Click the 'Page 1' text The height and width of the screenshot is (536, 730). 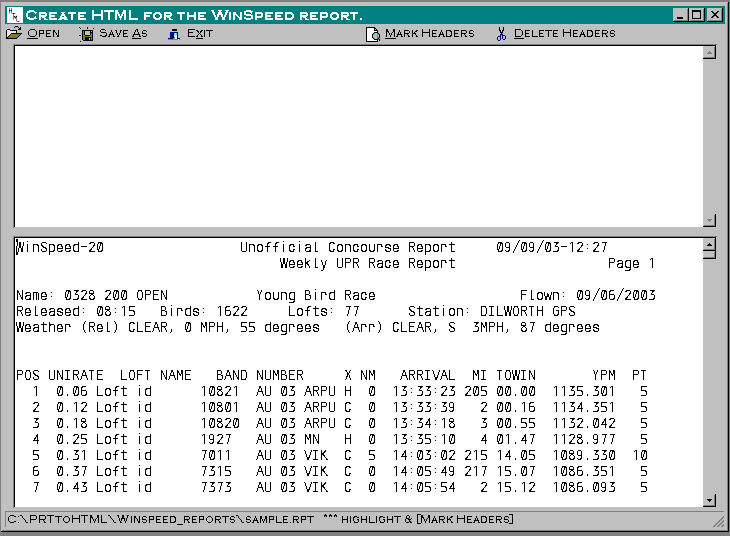coord(631,264)
